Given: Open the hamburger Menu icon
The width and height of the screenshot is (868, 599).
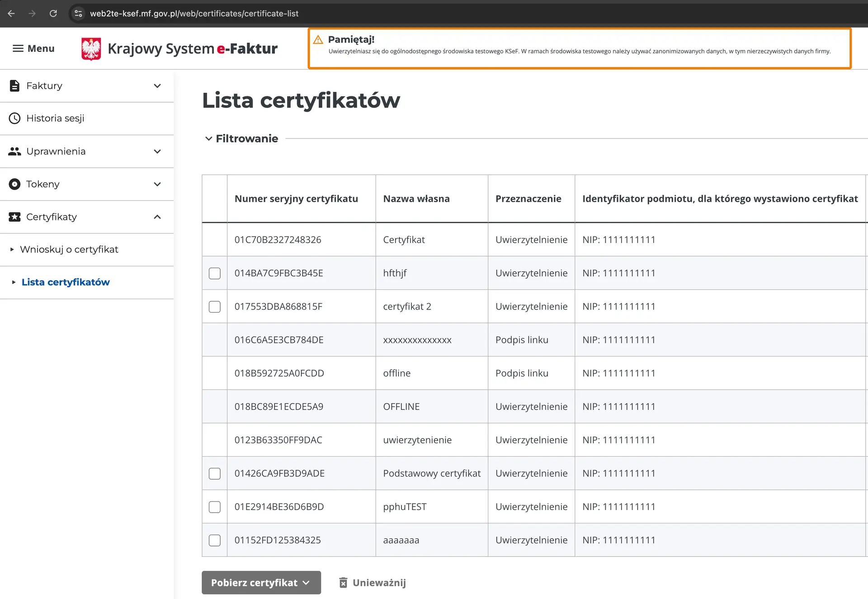Looking at the screenshot, I should 18,48.
